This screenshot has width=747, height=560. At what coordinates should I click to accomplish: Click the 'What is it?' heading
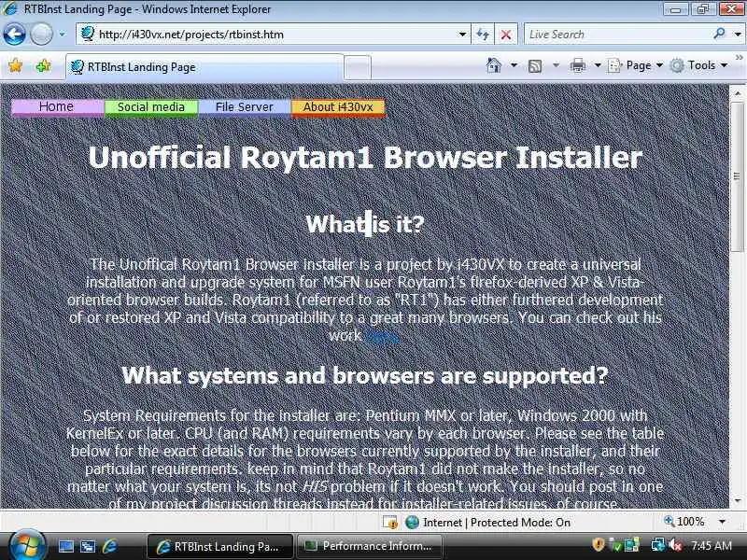[365, 224]
